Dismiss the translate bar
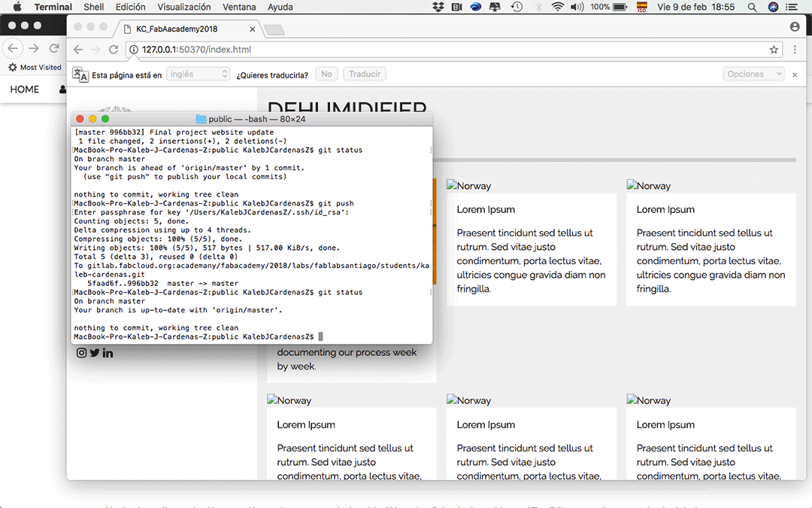 (x=795, y=75)
